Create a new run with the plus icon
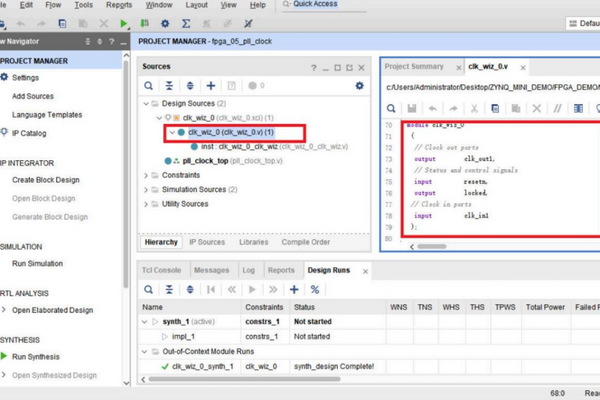 point(294,288)
